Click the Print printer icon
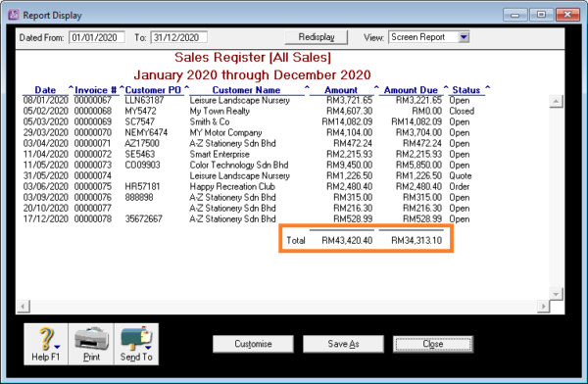 coord(91,344)
